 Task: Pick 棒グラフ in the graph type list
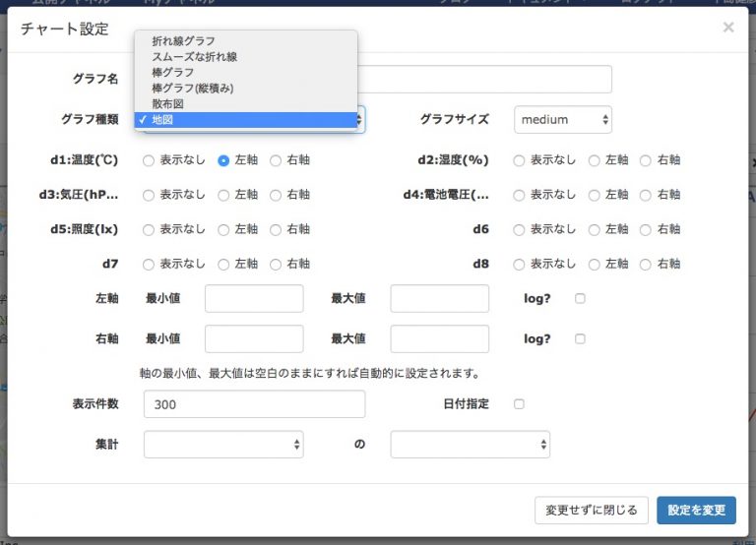coord(173,73)
